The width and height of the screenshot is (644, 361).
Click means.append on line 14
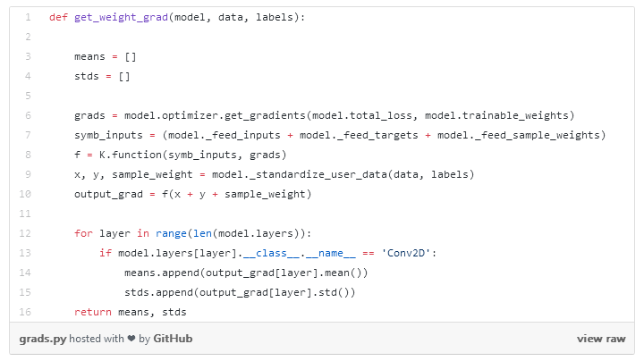(x=162, y=273)
